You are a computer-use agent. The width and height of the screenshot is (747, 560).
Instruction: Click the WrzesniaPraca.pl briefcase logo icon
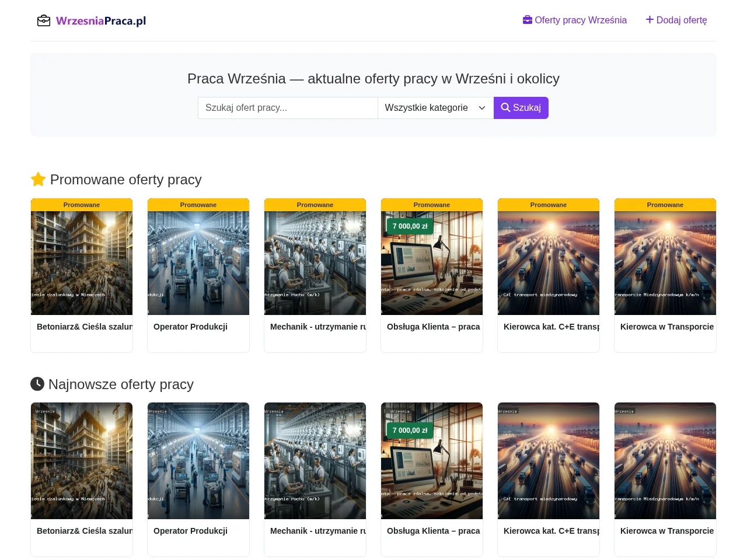[x=44, y=21]
